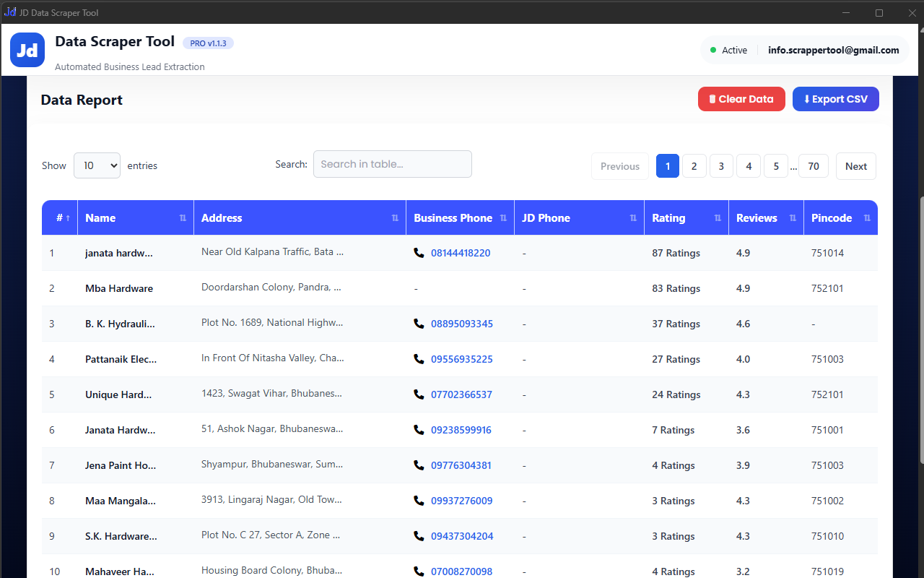The height and width of the screenshot is (578, 924).
Task: Sort by the # column header
Action: pos(60,217)
